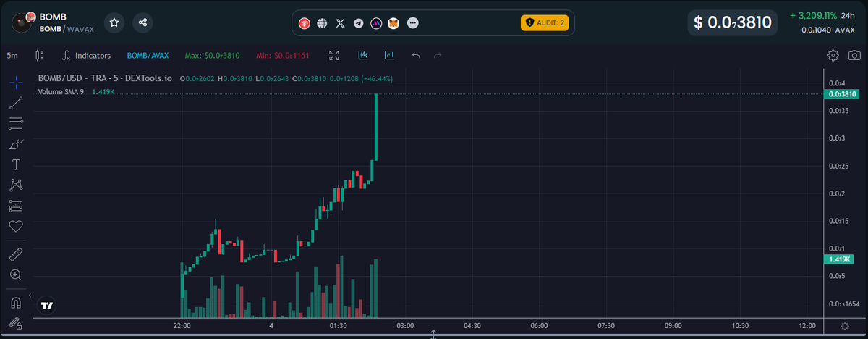Screen dimensions: 868x339
Task: Open the X (Twitter) social link
Action: [x=341, y=23]
